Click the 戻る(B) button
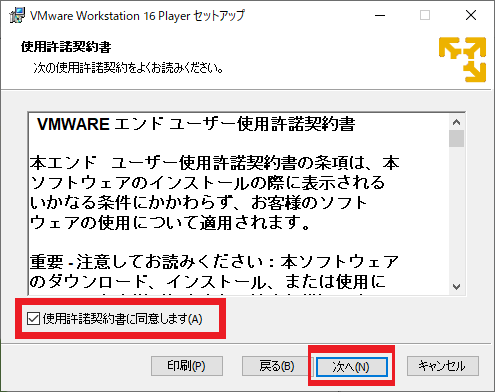 coord(277,366)
